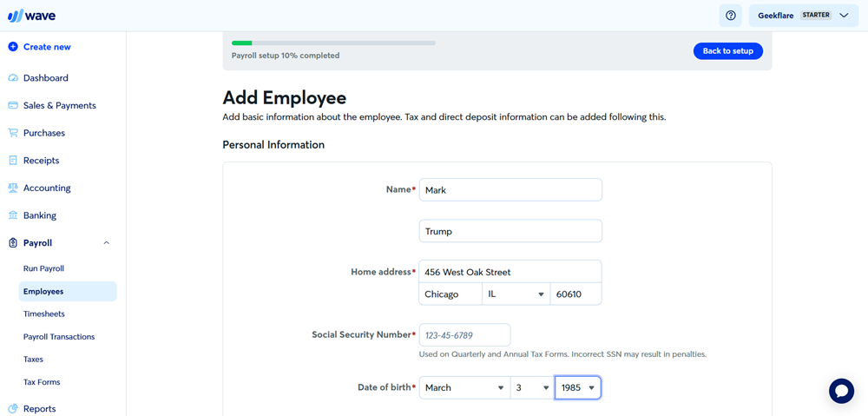Click the Accounting scales icon
Screen dimensions: 868x416
tap(13, 188)
